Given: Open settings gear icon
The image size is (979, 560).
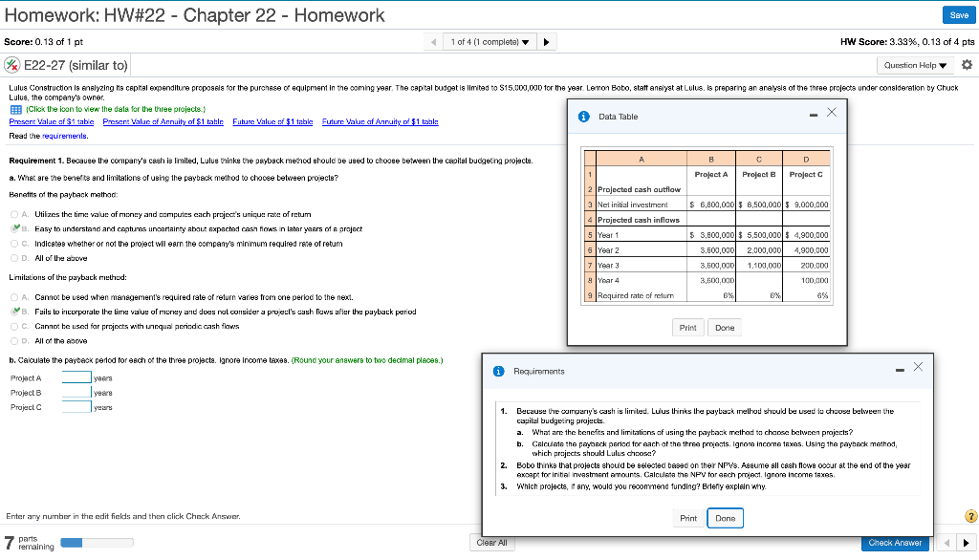Looking at the screenshot, I should pyautogui.click(x=967, y=65).
